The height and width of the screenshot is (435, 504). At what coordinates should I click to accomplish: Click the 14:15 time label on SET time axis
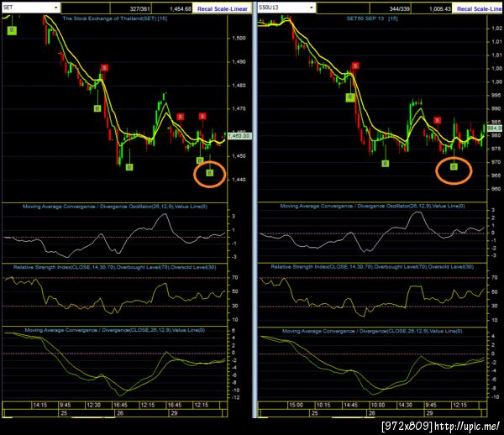[40, 405]
